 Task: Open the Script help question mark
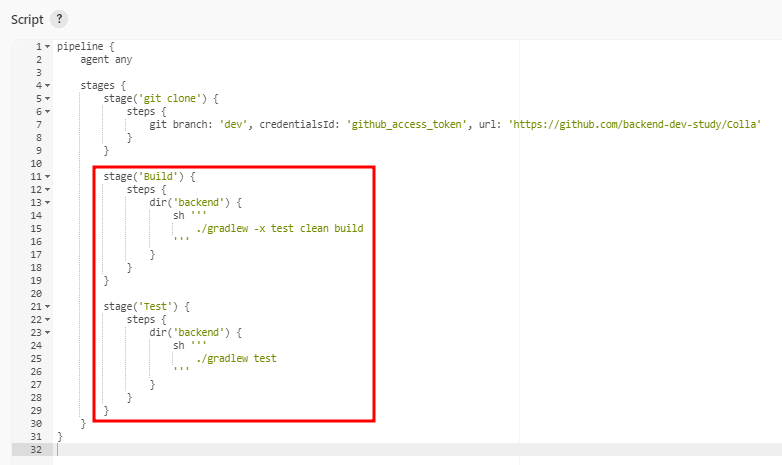click(x=59, y=19)
